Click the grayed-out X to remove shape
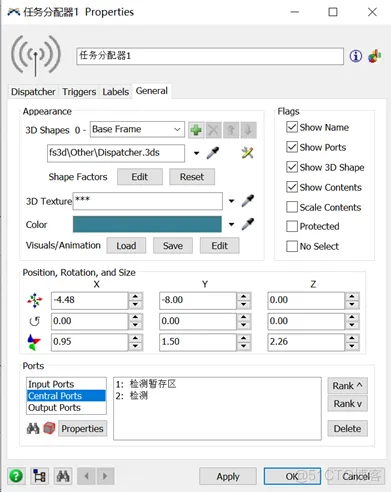The image size is (391, 492). 213,130
